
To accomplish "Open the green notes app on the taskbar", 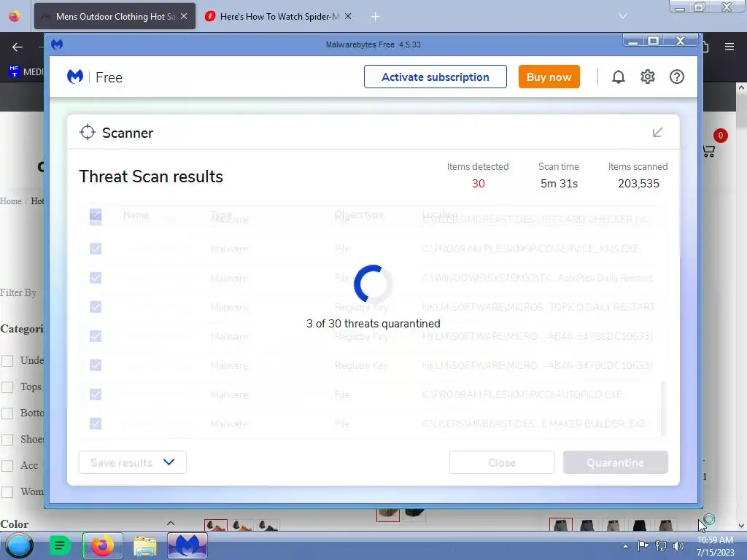I will [60, 545].
